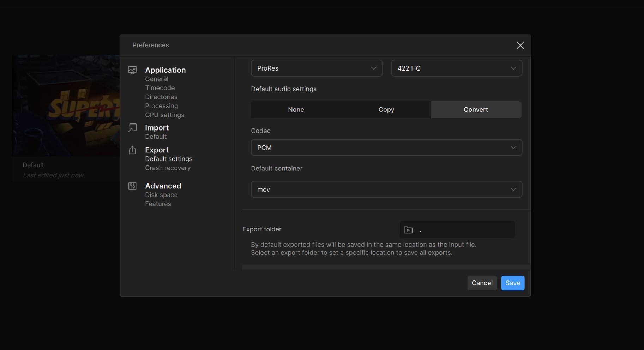Click the Import arrow icon
Viewport: 644px width, 350px height.
(x=132, y=128)
